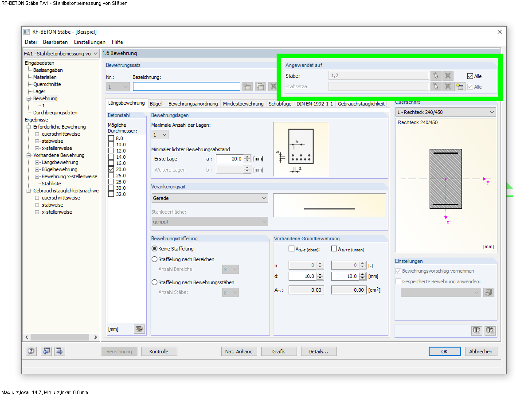The height and width of the screenshot is (399, 532).
Task: Click the new reinforcement set icon beside Bezeichnung
Action: coord(247,87)
